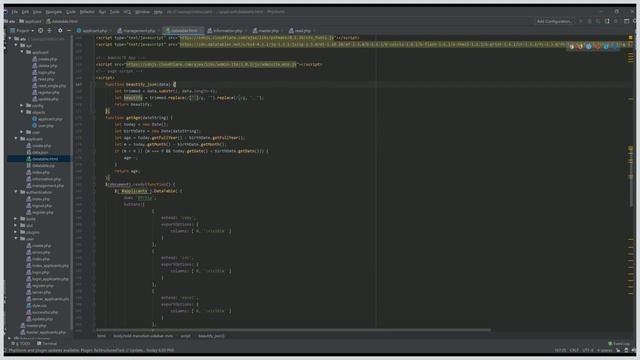Open the Terminal tool window
640x360 pixels.
47,344
